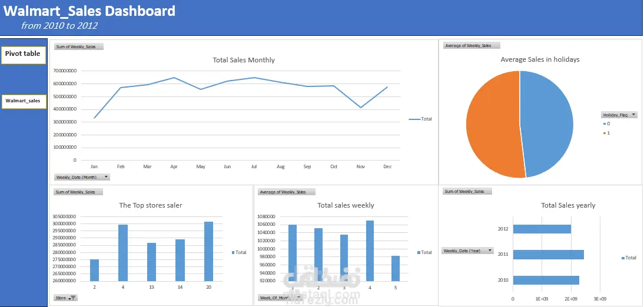Click the 3E+09 axis label on yearly chart
The width and height of the screenshot is (644, 307).
pos(600,298)
